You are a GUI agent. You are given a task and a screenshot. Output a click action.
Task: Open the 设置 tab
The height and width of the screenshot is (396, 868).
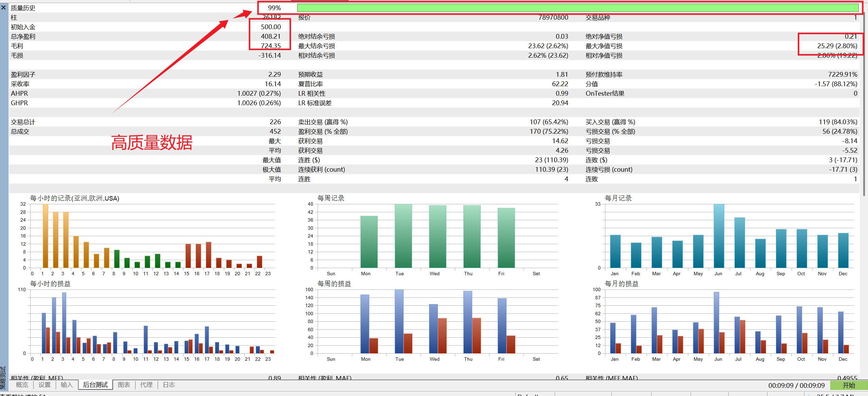tap(45, 385)
